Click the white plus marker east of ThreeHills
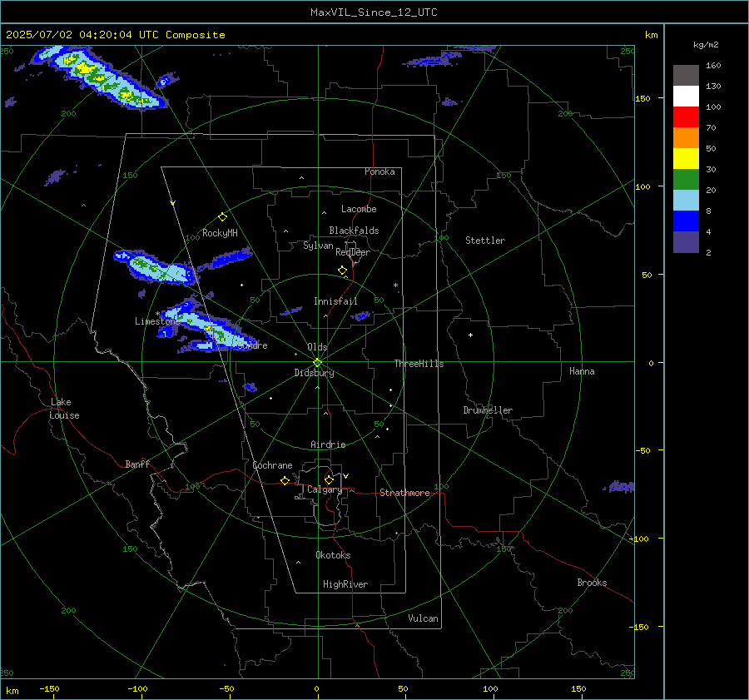Screen dimensions: 749x700 click(470, 335)
